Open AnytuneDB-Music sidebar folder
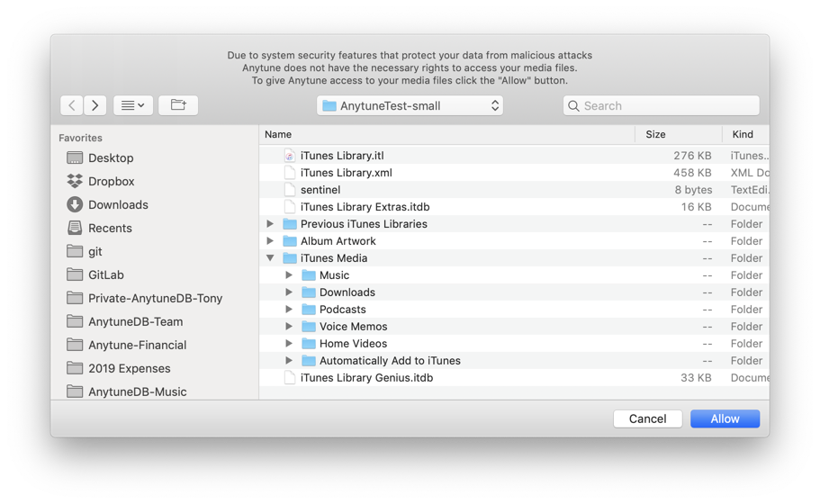 [x=138, y=391]
